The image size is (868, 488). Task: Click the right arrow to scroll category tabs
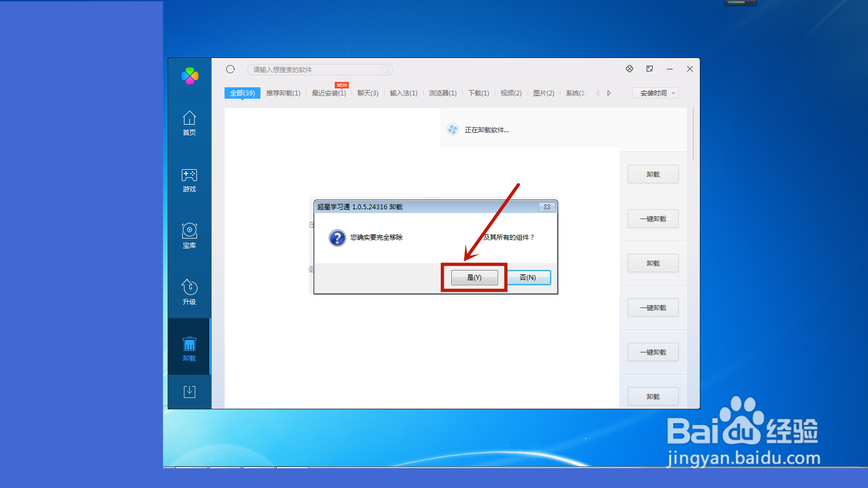[x=609, y=93]
